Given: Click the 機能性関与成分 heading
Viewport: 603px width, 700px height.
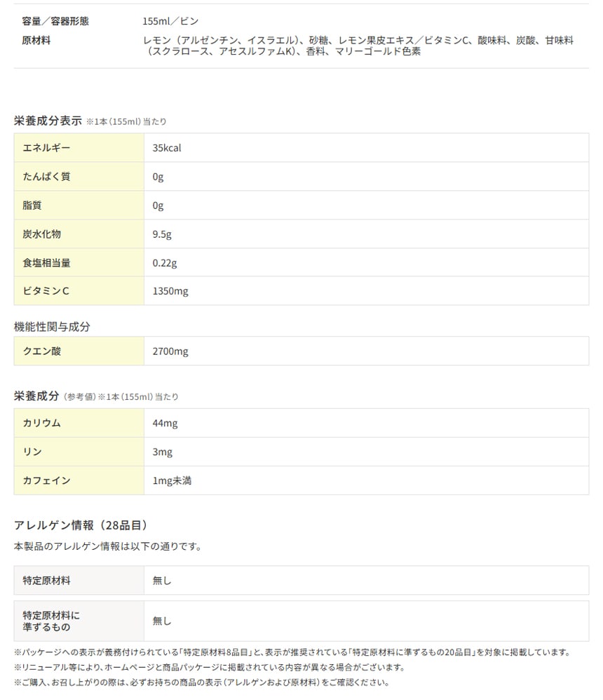Looking at the screenshot, I should pos(52,326).
